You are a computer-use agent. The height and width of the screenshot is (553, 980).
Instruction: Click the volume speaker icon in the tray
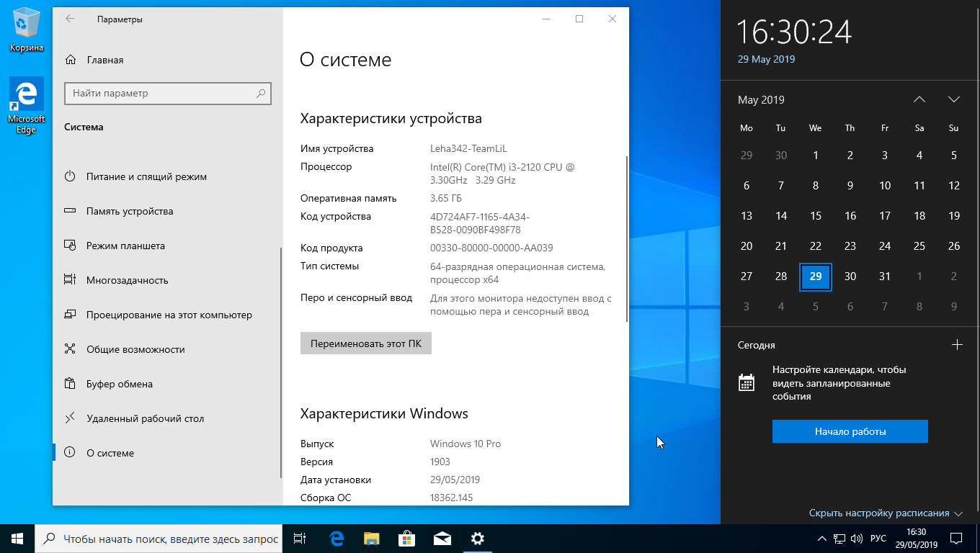pyautogui.click(x=857, y=539)
